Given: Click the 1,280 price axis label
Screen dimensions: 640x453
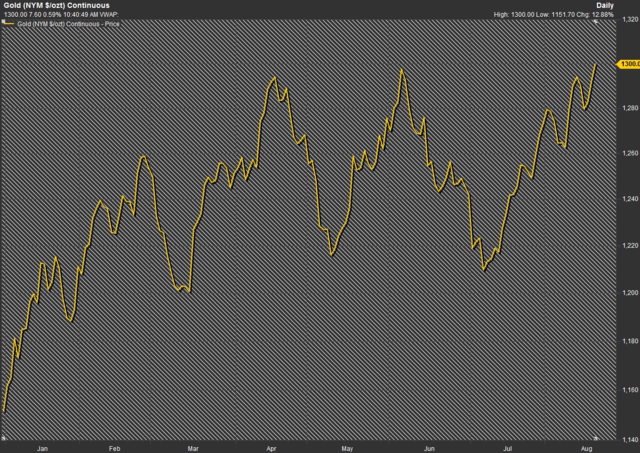Looking at the screenshot, I should pyautogui.click(x=631, y=108).
